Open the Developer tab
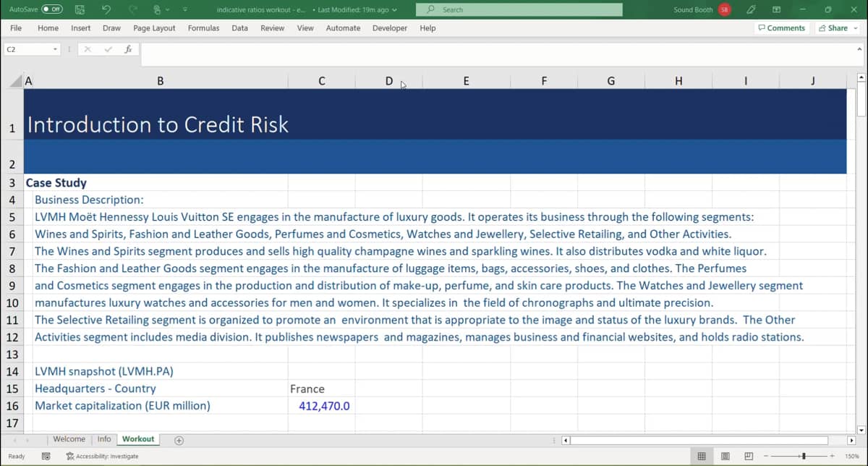Image resolution: width=868 pixels, height=466 pixels. coord(390,28)
